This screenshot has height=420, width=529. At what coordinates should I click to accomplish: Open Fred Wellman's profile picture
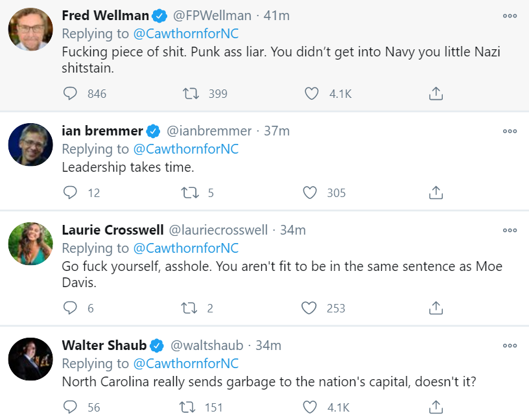click(30, 29)
